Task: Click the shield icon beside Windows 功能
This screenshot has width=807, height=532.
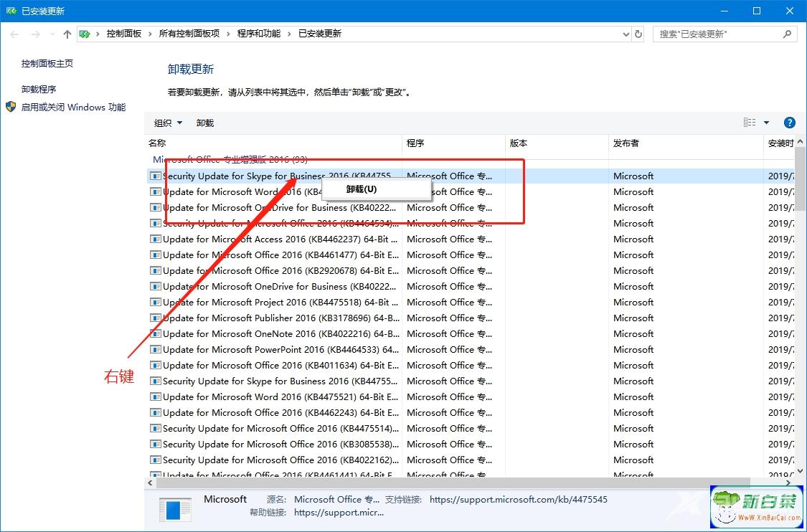Action: click(11, 107)
